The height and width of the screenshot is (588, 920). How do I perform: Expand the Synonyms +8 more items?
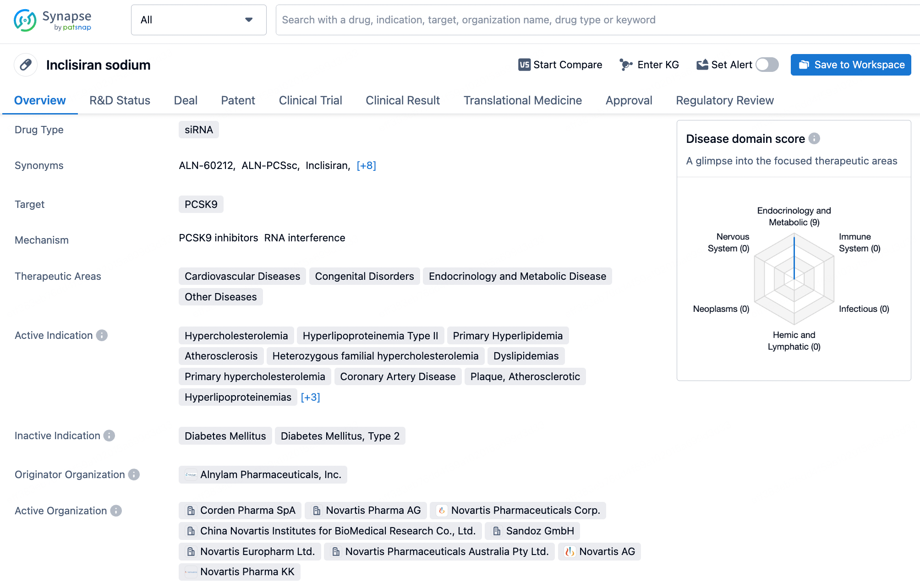(x=367, y=166)
